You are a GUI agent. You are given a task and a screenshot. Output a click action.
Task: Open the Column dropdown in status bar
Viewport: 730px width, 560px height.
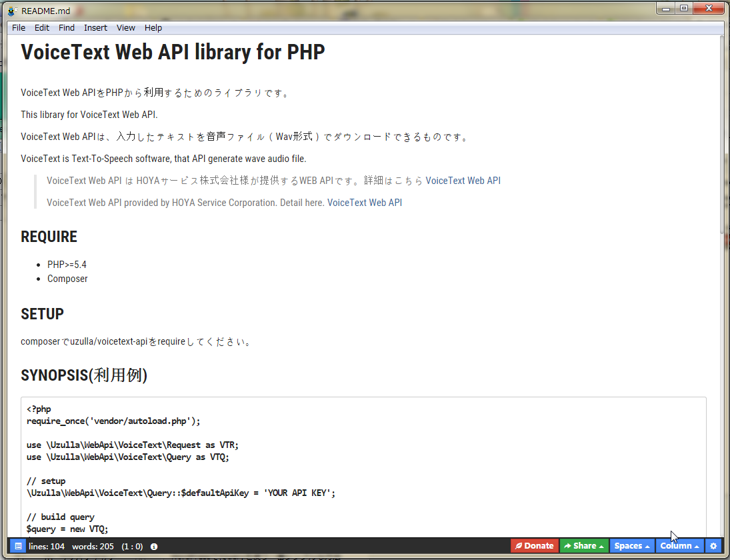(x=679, y=546)
